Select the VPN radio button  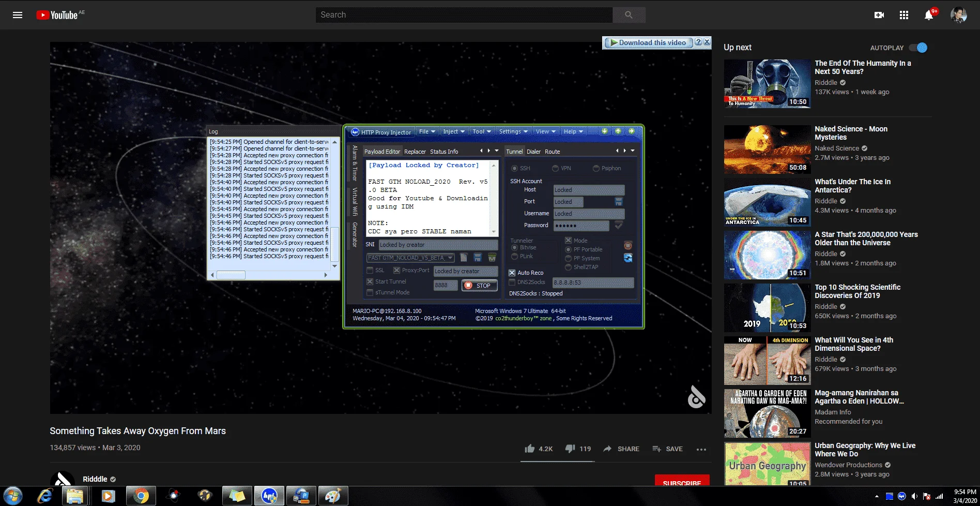555,169
